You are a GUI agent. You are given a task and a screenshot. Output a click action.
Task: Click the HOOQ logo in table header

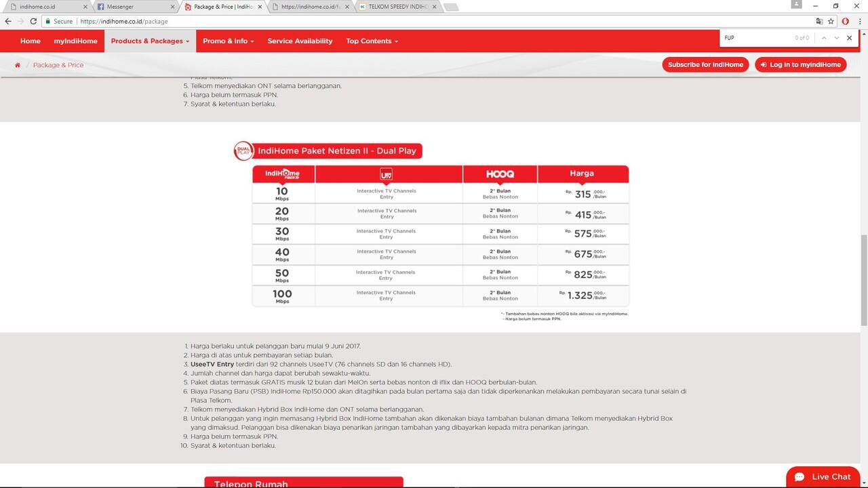[x=500, y=174]
